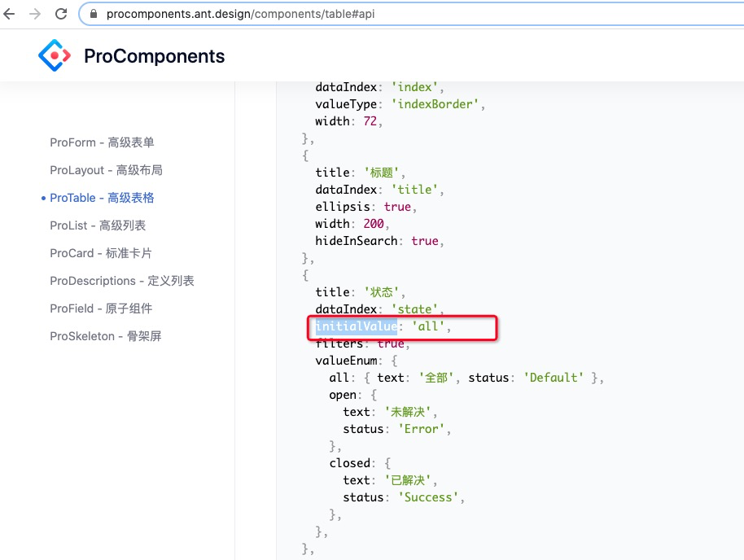
Task: Click the padlock icon in address bar
Action: 94,13
